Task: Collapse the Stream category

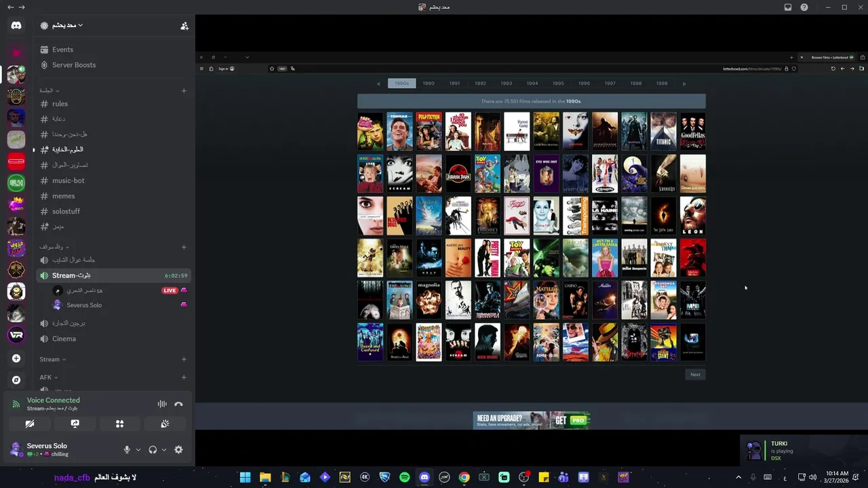Action: (x=52, y=359)
